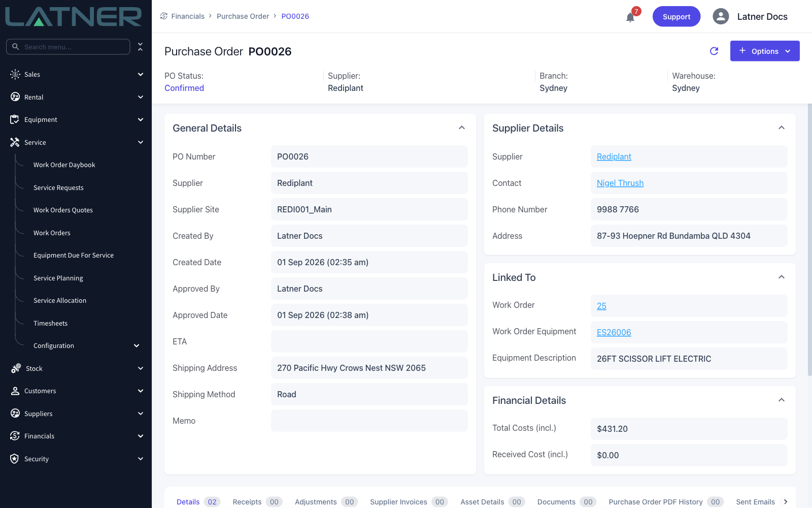The image size is (812, 508).
Task: Open Service Requests
Action: pos(58,187)
